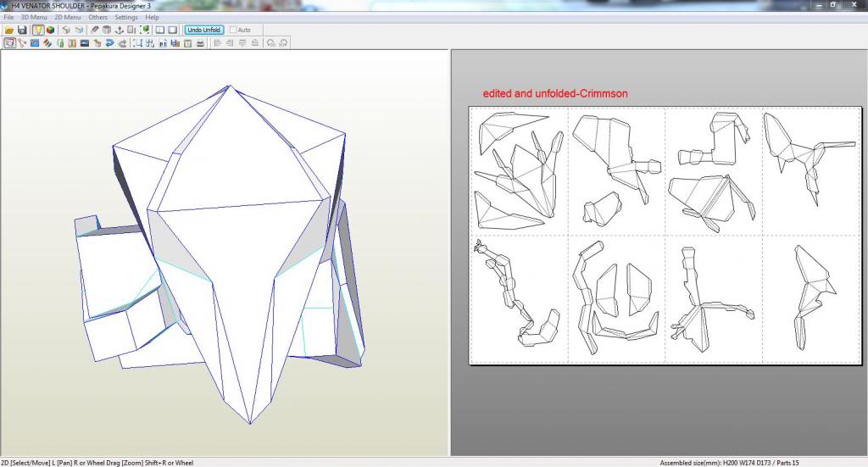Minimize the Pepakura Designer window
The height and width of the screenshot is (467, 868).
(x=820, y=5)
